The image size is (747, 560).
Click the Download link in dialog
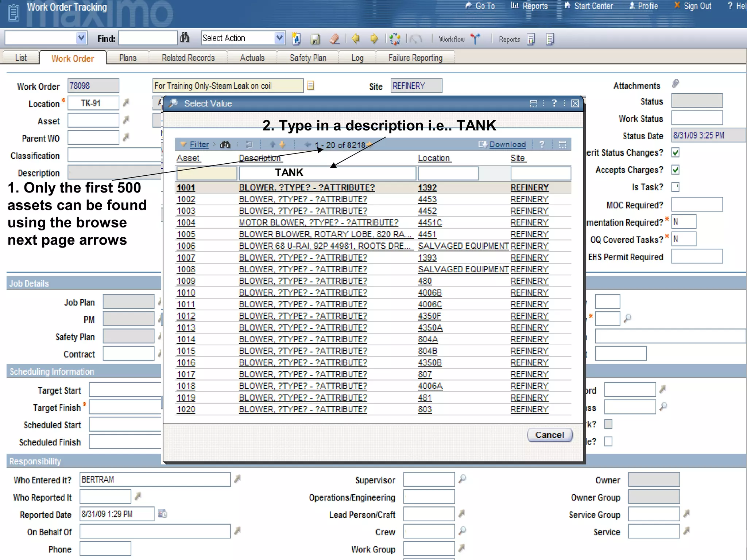[507, 145]
